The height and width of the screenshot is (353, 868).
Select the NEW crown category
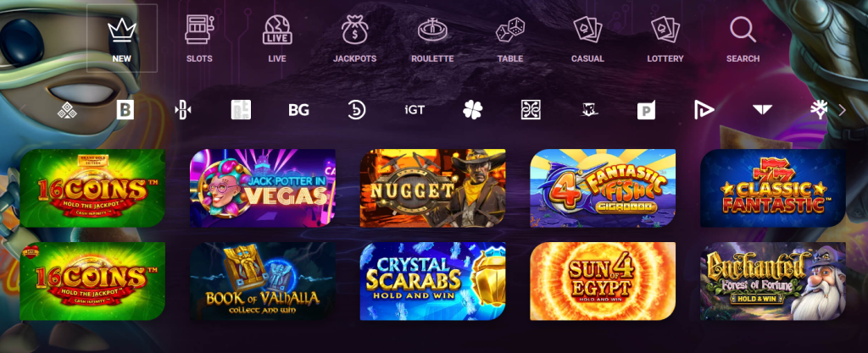[x=122, y=39]
